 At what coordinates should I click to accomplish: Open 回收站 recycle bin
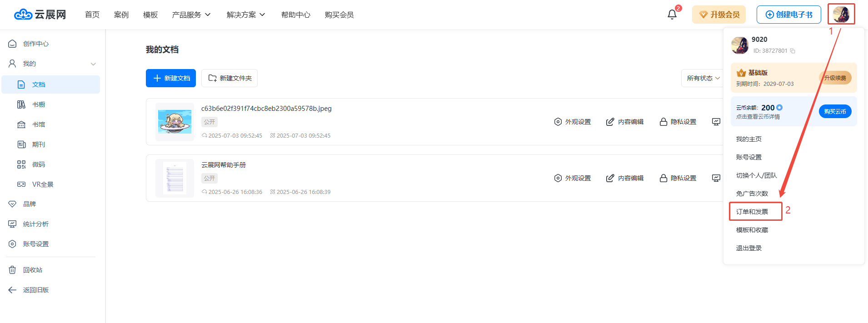(32, 270)
